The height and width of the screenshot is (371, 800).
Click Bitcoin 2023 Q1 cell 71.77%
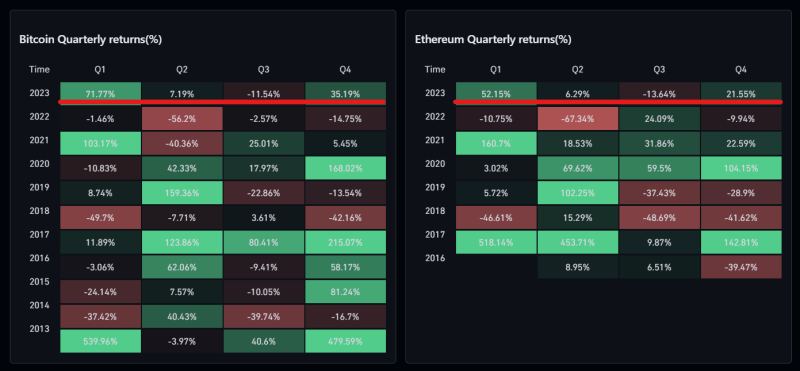point(101,94)
